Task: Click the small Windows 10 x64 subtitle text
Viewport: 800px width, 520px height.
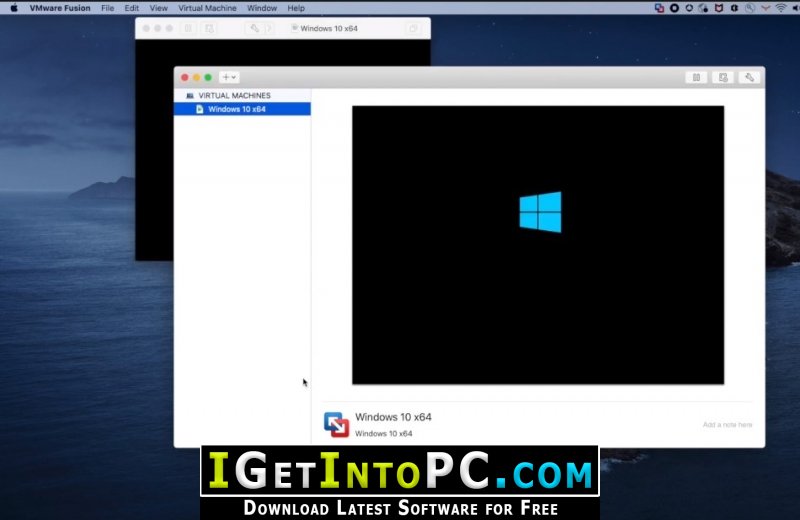Action: (383, 433)
